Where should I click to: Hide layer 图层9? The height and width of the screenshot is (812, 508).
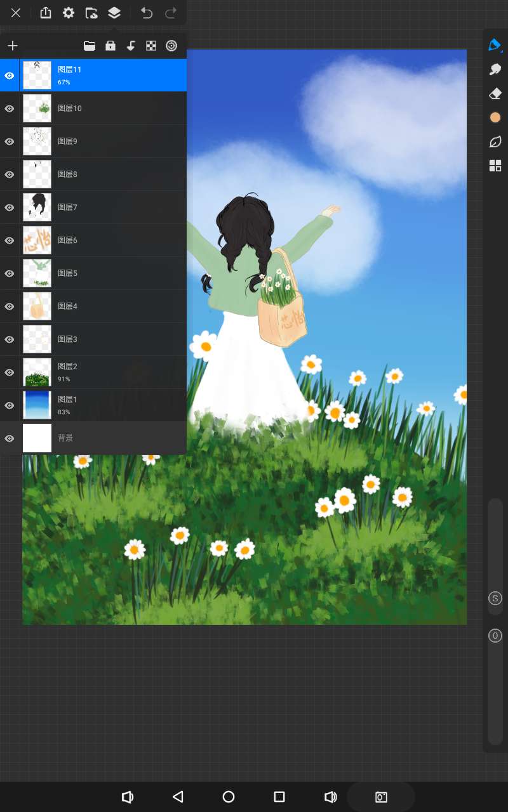[x=10, y=141]
